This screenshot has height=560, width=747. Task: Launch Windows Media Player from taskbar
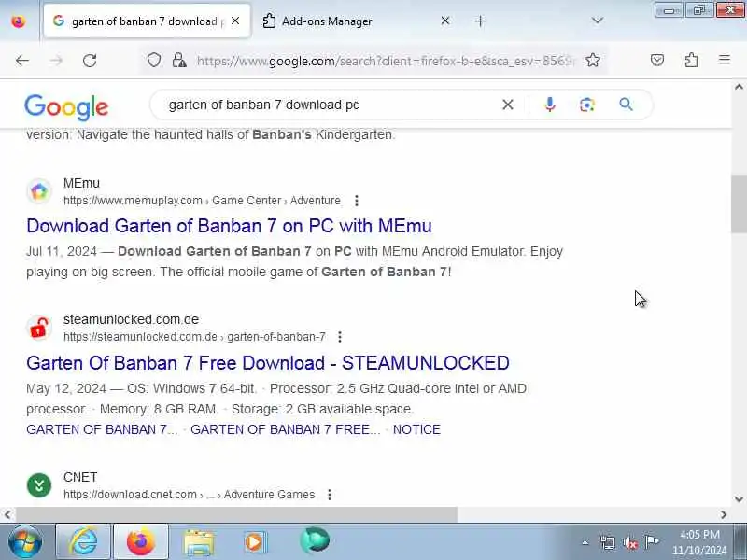coord(255,542)
